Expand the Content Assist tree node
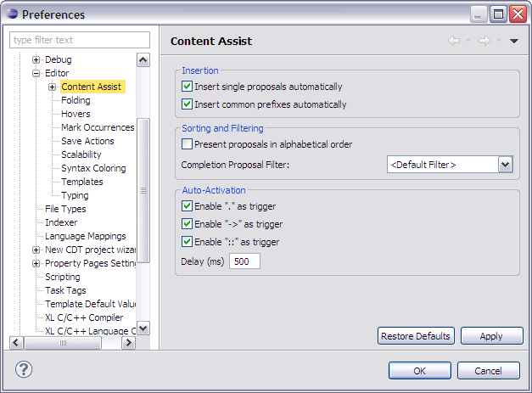The height and width of the screenshot is (393, 532). click(x=53, y=87)
